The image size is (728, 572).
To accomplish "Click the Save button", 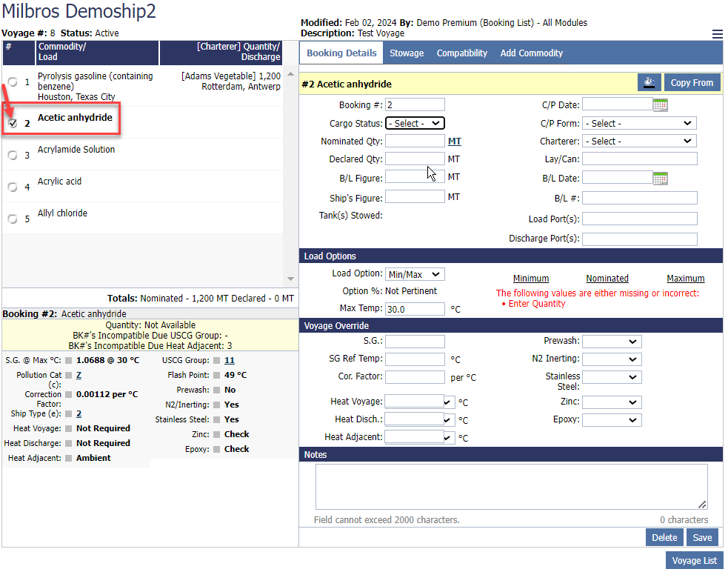I will point(702,538).
